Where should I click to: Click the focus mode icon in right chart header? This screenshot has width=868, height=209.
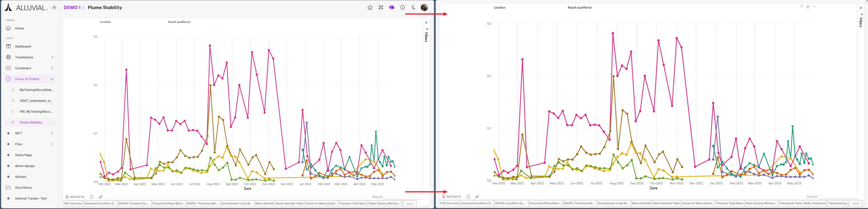click(x=808, y=7)
